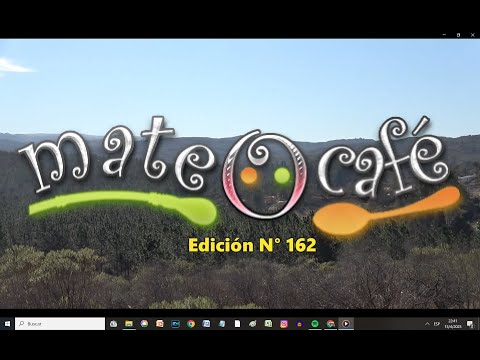Switch to the second Chrome taskbar icon
This screenshot has height=360, width=480.
(330, 324)
